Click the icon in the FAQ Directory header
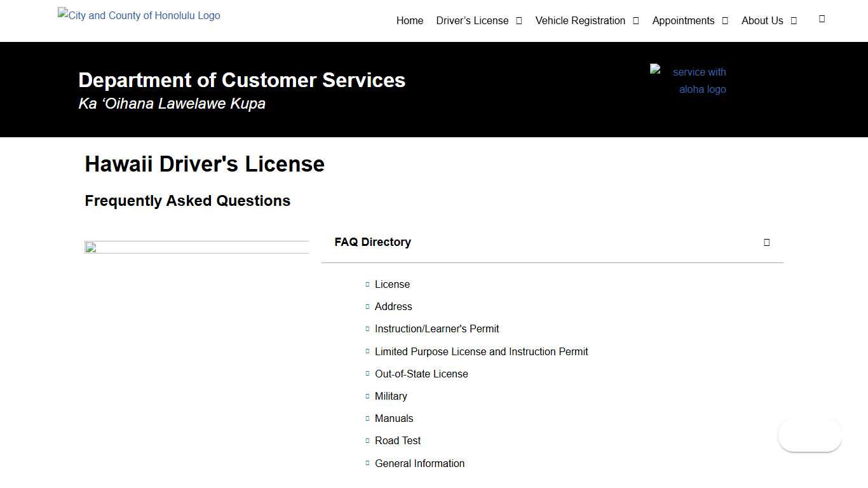Viewport: 868px width, 488px height. tap(767, 242)
